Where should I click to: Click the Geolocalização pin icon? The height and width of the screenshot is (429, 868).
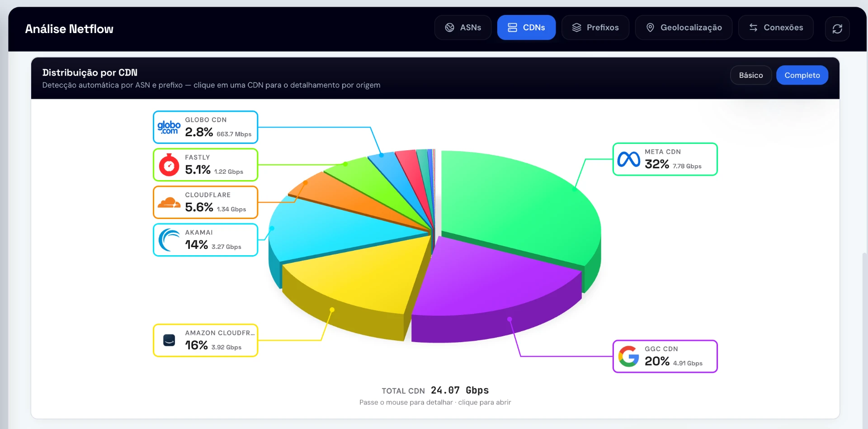coord(650,28)
